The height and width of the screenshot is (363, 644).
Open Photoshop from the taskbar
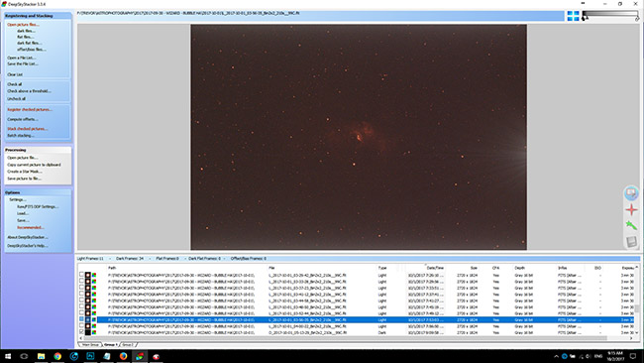click(x=90, y=356)
